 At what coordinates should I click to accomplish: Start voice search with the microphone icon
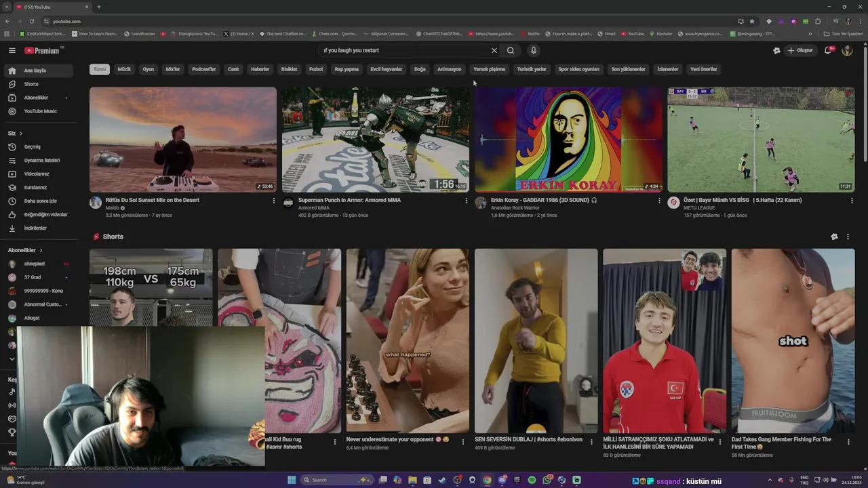[x=534, y=50]
